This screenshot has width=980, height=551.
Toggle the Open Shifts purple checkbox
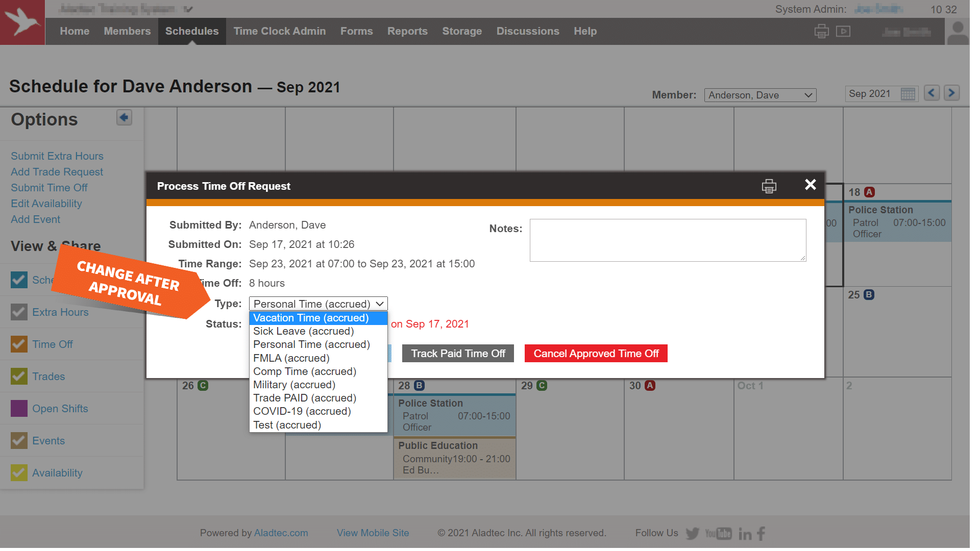19,408
